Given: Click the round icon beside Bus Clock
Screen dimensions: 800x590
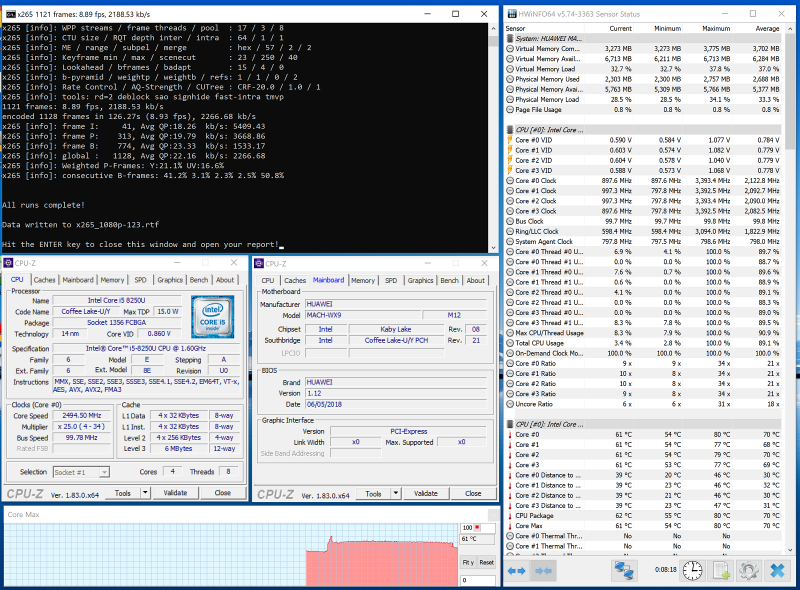Looking at the screenshot, I should click(510, 221).
